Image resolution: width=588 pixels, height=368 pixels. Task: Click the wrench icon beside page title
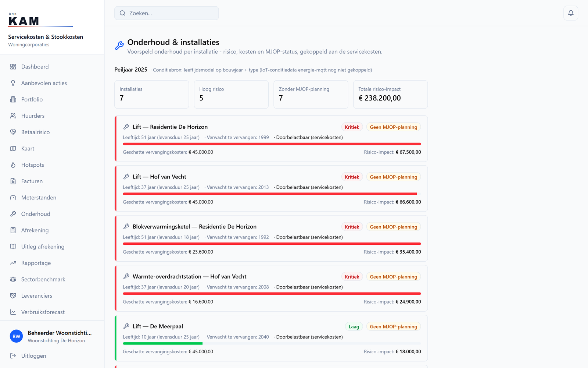pos(119,46)
